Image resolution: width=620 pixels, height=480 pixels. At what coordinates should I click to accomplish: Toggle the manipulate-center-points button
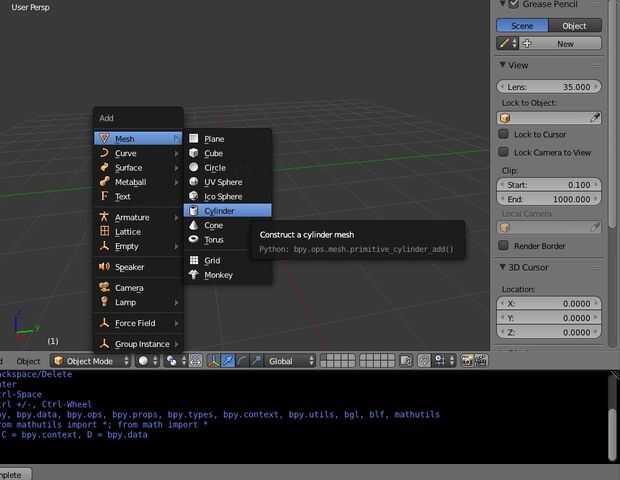(195, 361)
